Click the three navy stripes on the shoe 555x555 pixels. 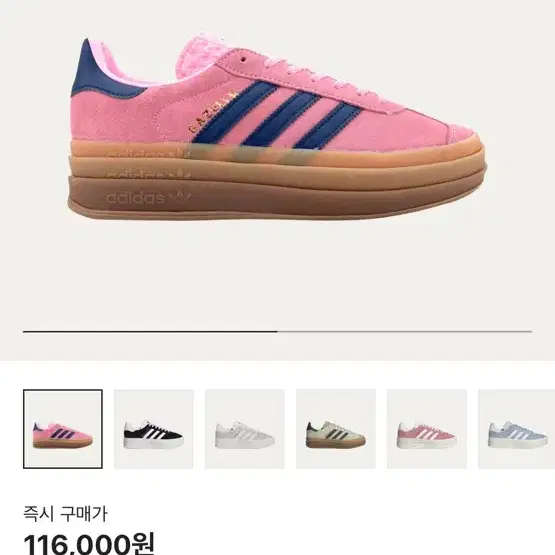tap(277, 114)
